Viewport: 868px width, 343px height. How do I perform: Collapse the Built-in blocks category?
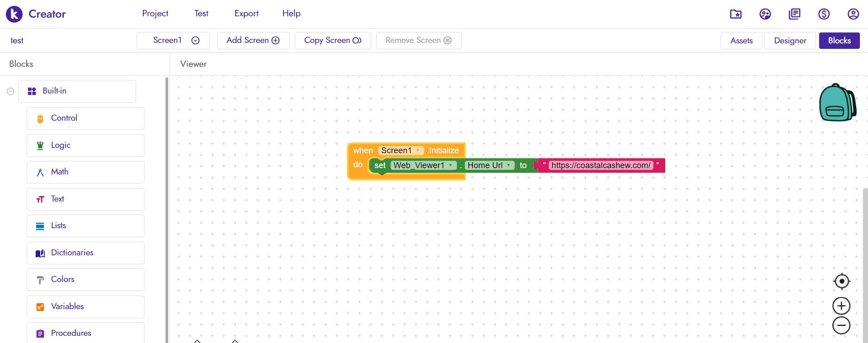(x=10, y=91)
